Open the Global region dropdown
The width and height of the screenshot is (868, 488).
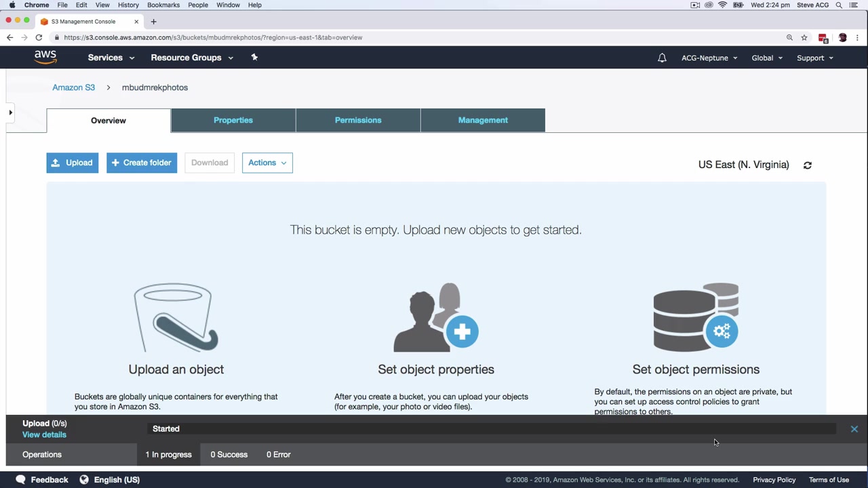767,58
